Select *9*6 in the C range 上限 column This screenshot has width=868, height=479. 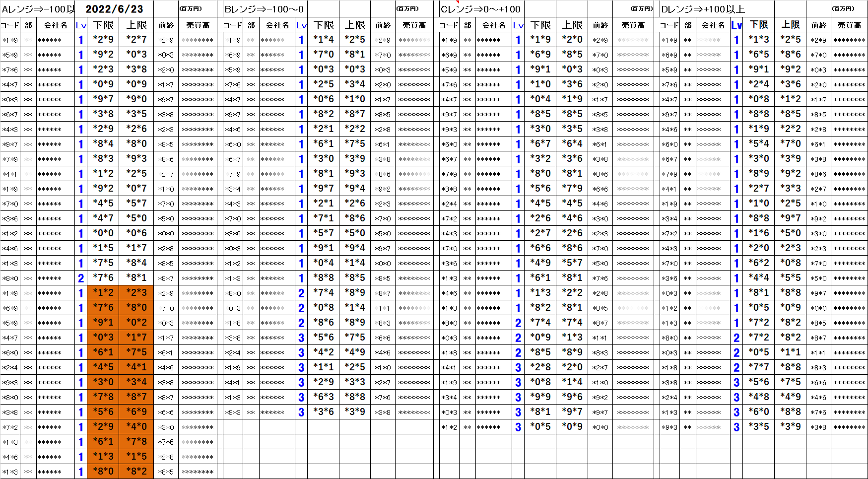(572, 397)
